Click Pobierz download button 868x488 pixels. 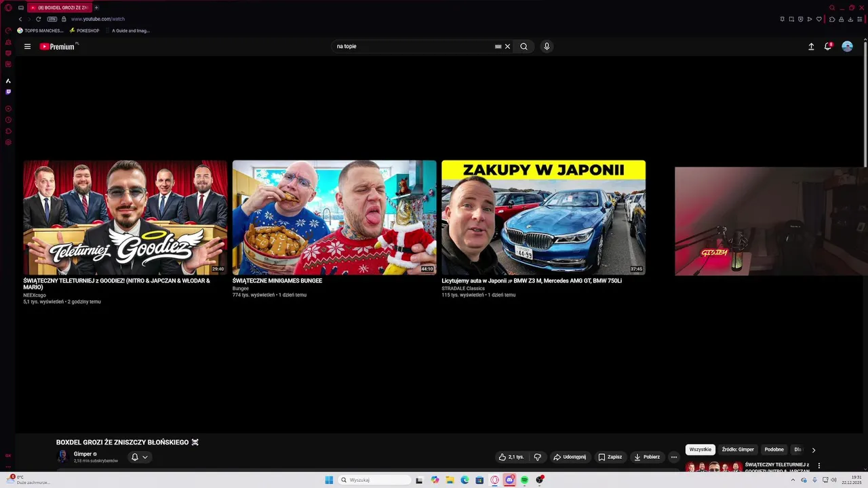click(646, 457)
